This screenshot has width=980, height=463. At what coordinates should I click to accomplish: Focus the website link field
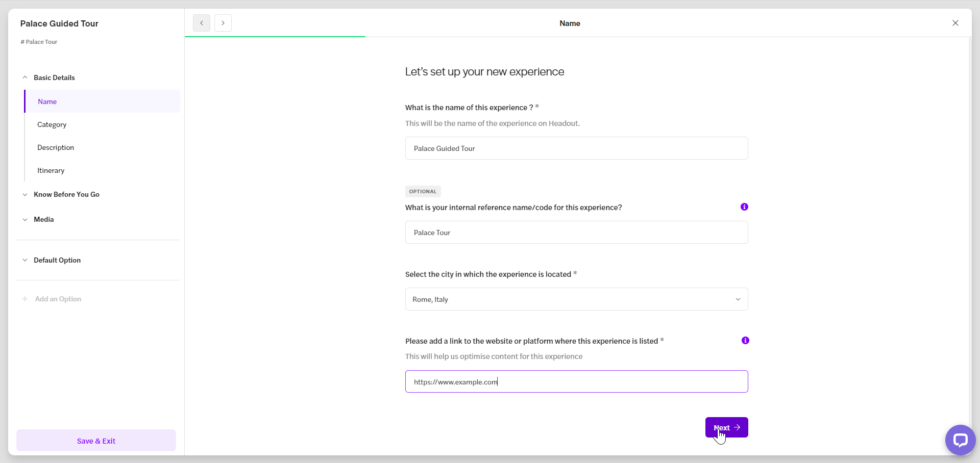pos(576,381)
